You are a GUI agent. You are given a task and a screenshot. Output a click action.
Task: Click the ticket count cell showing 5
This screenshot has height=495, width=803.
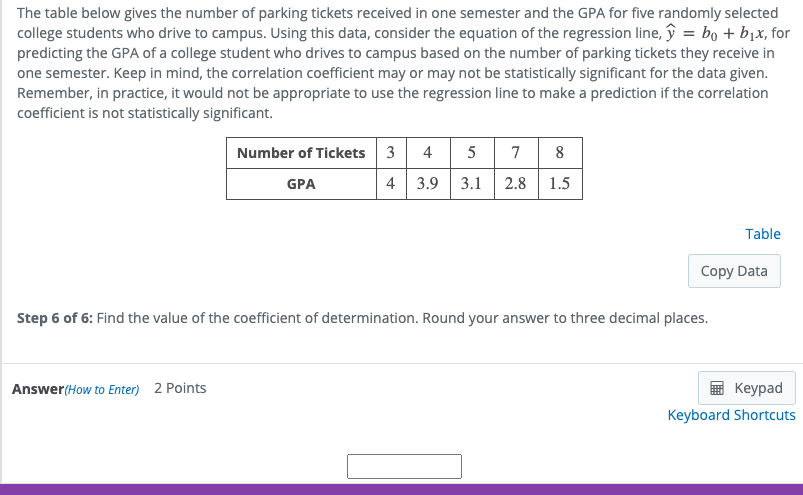472,153
